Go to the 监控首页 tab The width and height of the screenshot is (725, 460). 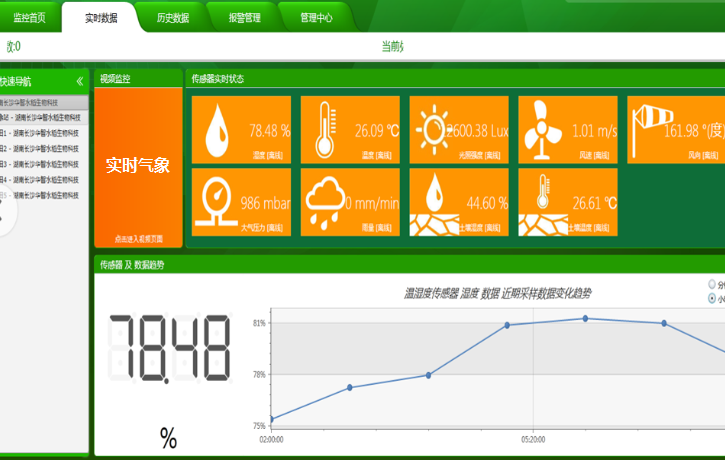(29, 17)
